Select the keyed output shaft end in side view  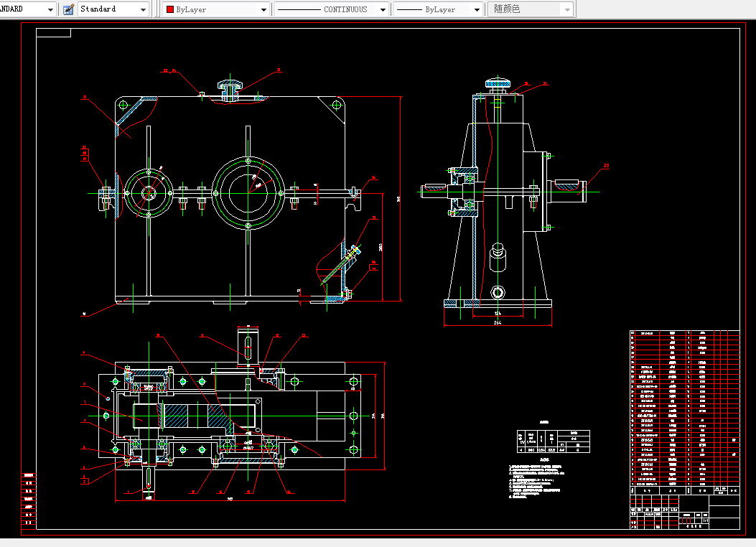click(567, 191)
